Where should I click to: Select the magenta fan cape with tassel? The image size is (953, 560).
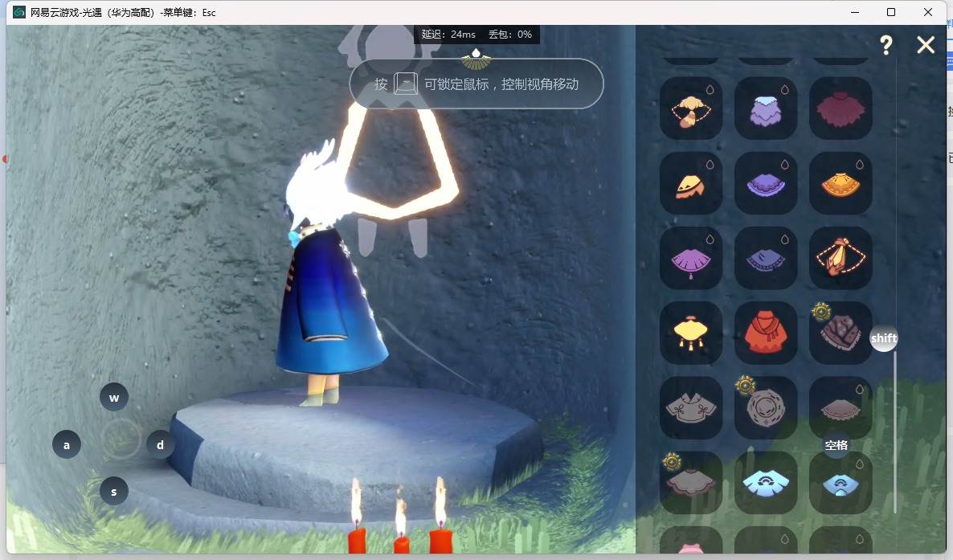coord(691,258)
